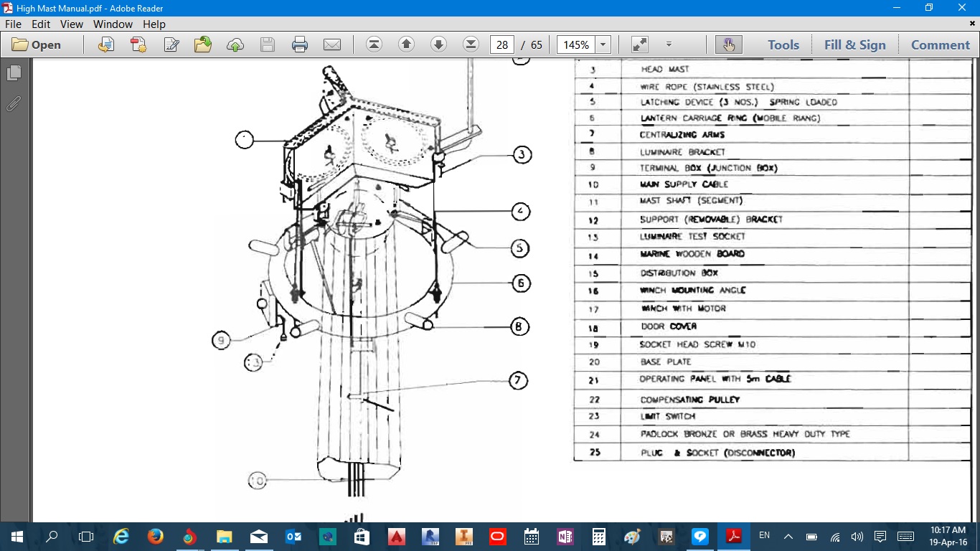Go to next page arrow
Viewport: 980px width, 551px height.
pos(438,44)
